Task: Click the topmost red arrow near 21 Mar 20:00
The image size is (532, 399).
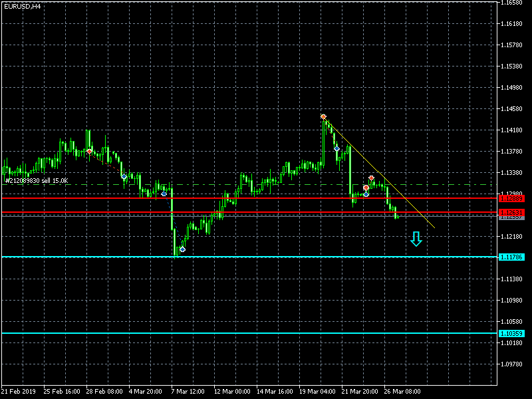Action: pyautogui.click(x=372, y=178)
